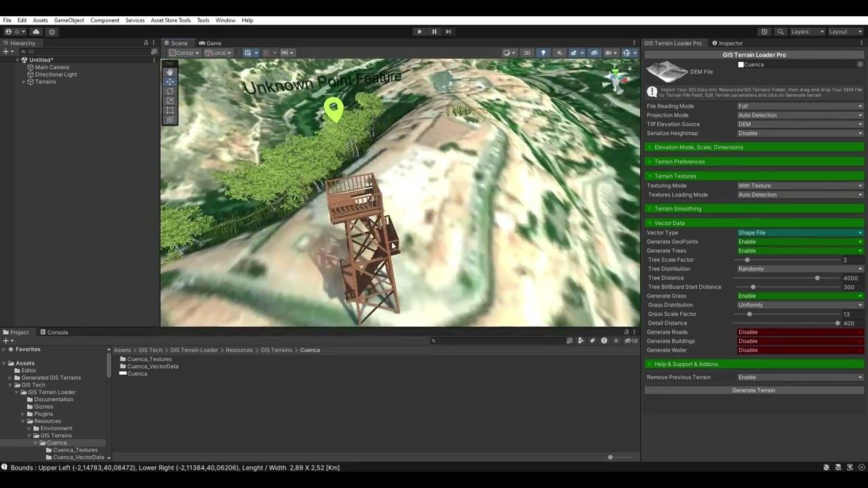Expand Terrain Preferences section
The height and width of the screenshot is (488, 868).
pyautogui.click(x=755, y=161)
